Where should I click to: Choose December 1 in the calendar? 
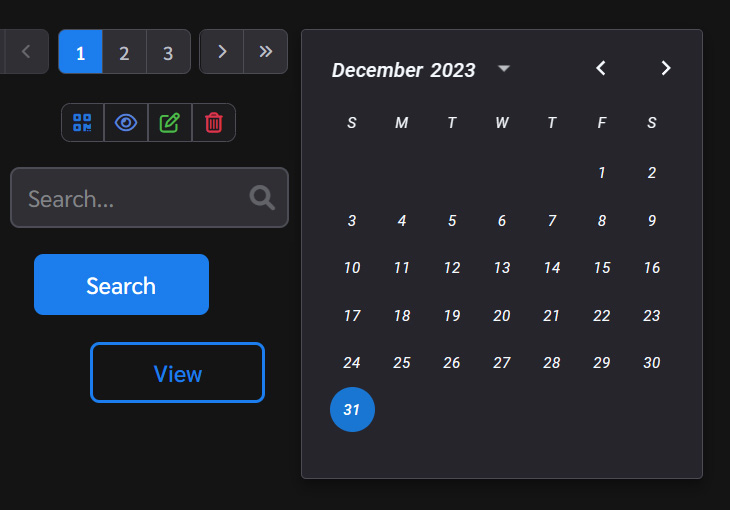pos(602,173)
